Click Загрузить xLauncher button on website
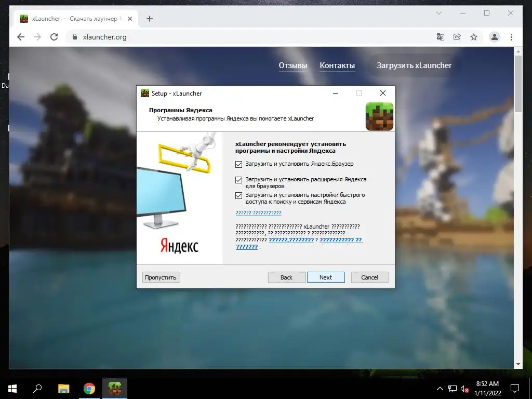 coord(414,65)
